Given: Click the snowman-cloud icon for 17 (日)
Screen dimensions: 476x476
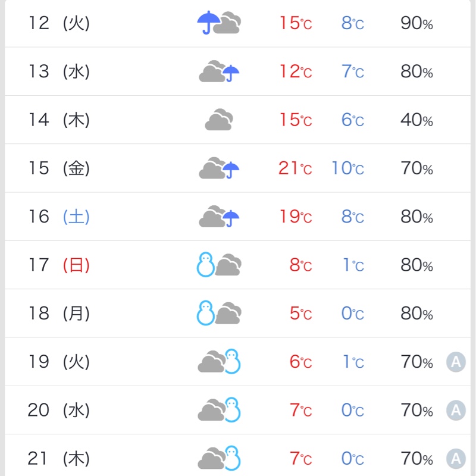Looking at the screenshot, I should click(x=219, y=264).
